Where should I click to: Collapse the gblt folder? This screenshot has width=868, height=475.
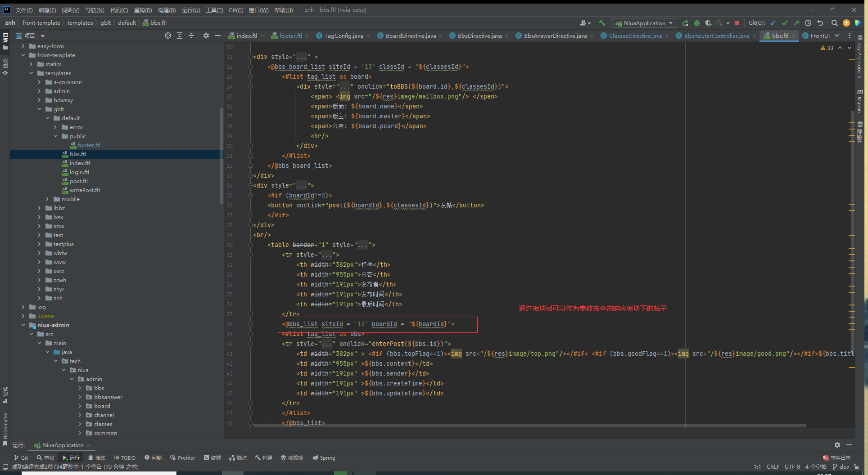[x=39, y=109]
